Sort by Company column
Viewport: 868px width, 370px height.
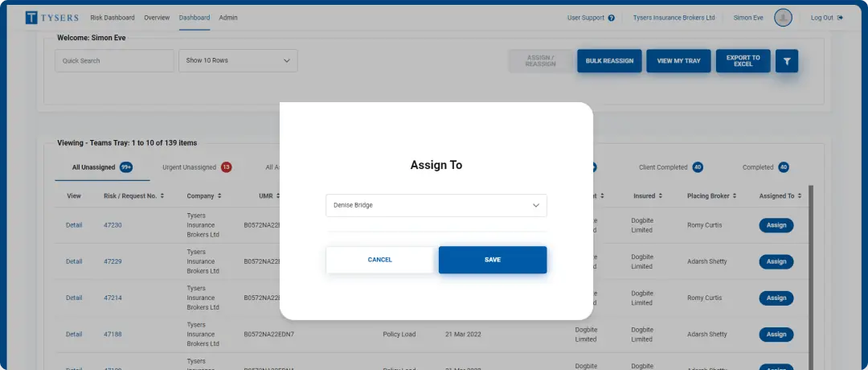tap(204, 196)
